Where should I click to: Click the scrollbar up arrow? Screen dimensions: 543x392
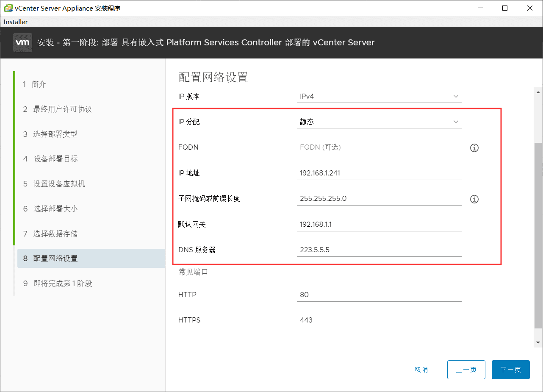pyautogui.click(x=538, y=91)
